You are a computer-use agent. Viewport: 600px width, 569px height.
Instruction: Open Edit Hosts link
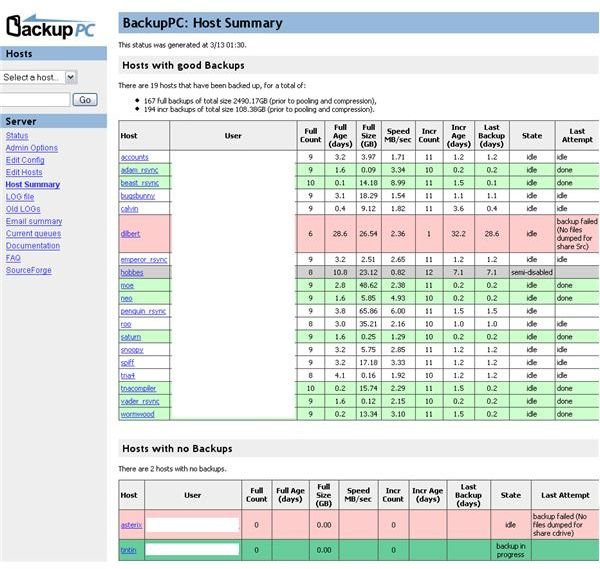point(24,172)
